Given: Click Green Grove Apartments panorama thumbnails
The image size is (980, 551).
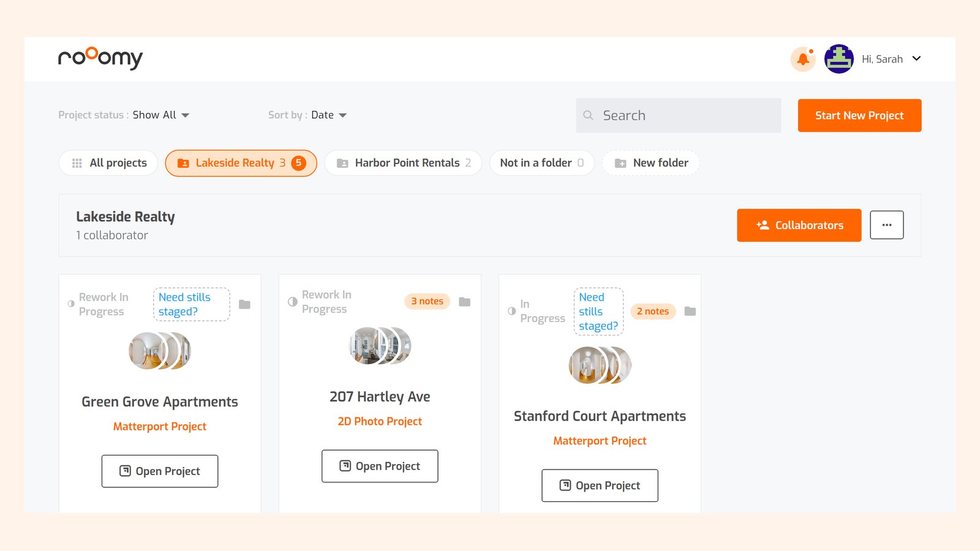Looking at the screenshot, I should (160, 351).
